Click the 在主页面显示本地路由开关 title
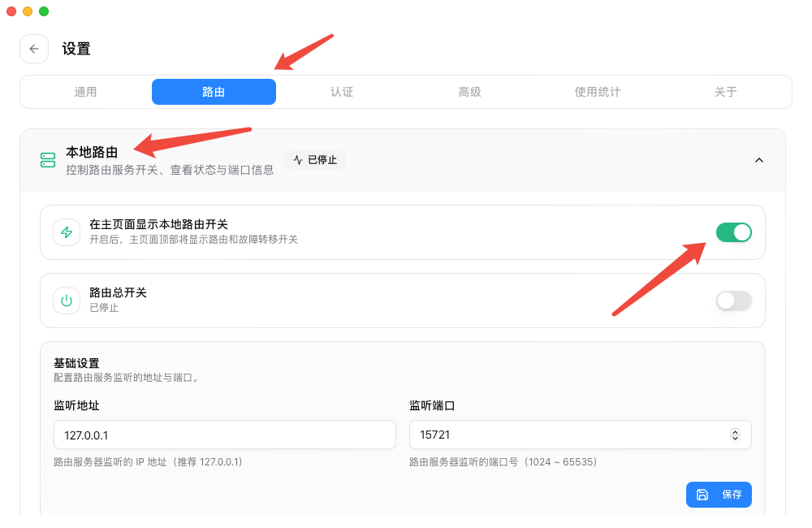The image size is (812, 528). click(158, 224)
